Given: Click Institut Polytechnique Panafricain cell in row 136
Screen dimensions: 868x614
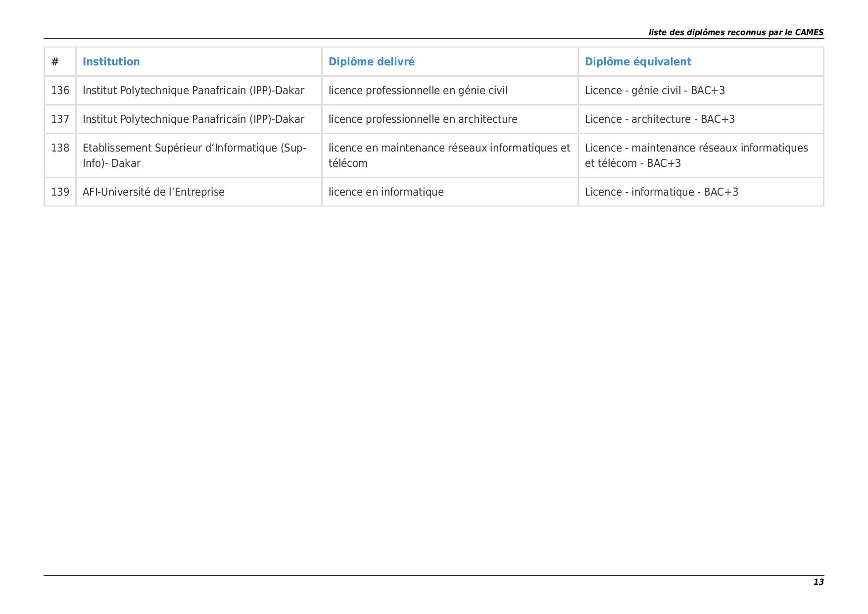Looking at the screenshot, I should tap(198, 91).
